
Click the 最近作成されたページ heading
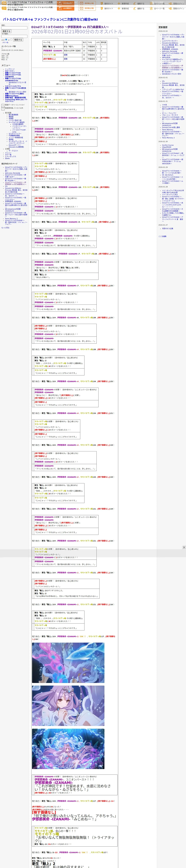pyautogui.click(x=9, y=164)
